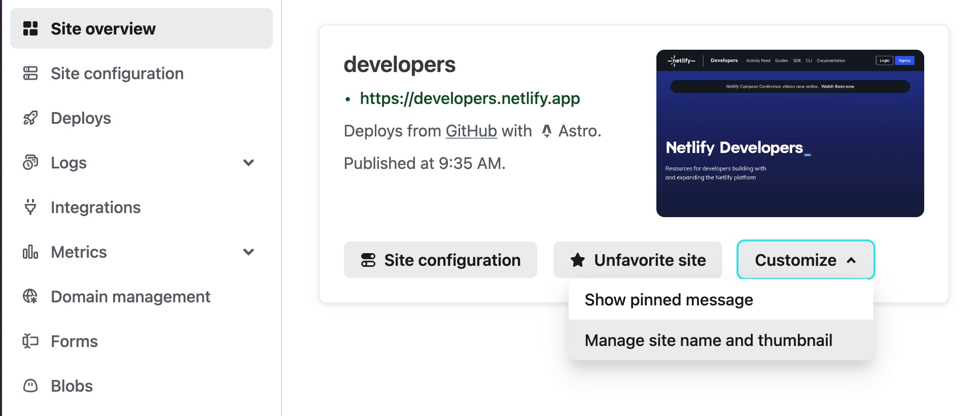
Task: Click the Site overview grid icon
Action: click(x=30, y=29)
